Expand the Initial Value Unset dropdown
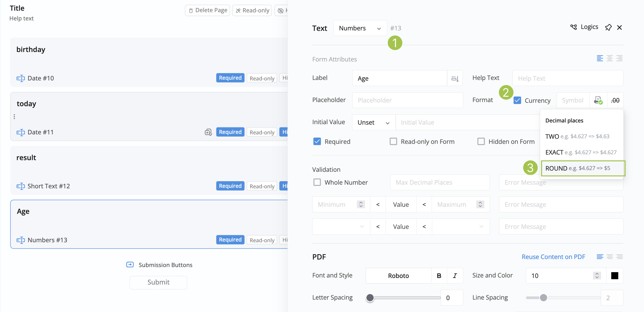Screen dimensions: 644x312 [374, 122]
